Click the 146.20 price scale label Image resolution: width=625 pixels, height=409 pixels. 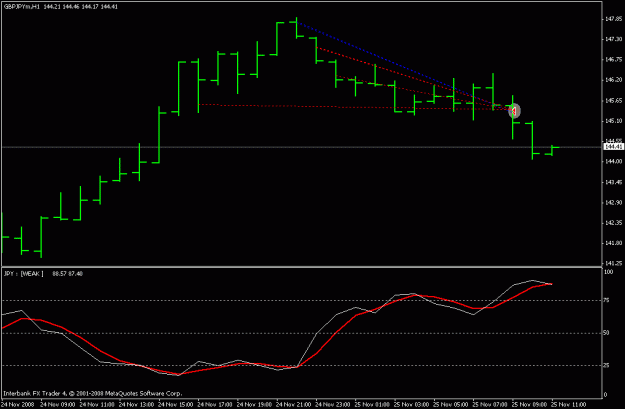[614, 80]
